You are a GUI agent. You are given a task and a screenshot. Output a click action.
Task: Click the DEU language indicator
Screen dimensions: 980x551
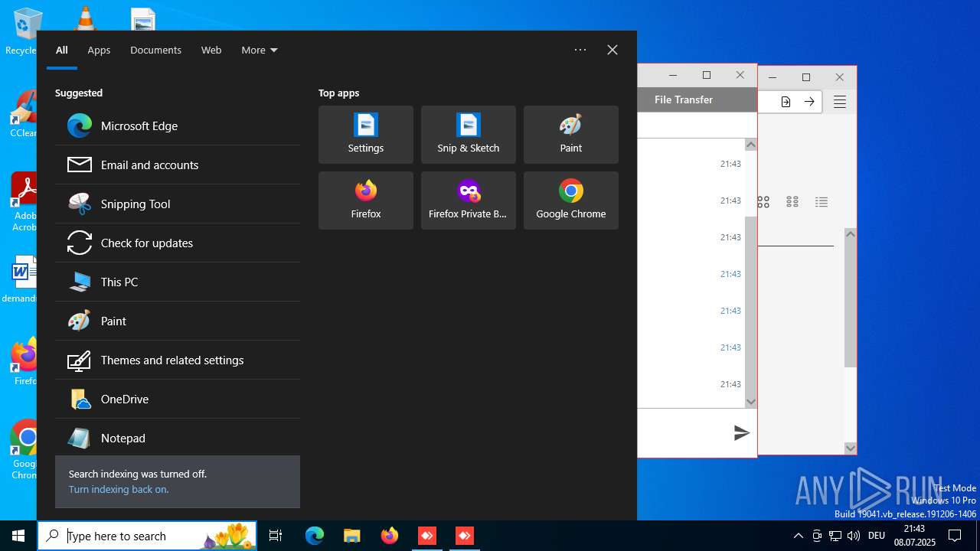tap(877, 536)
